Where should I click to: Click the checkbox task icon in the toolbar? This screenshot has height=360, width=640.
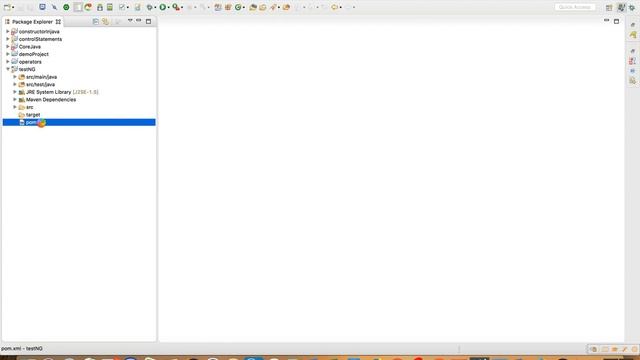(122, 7)
